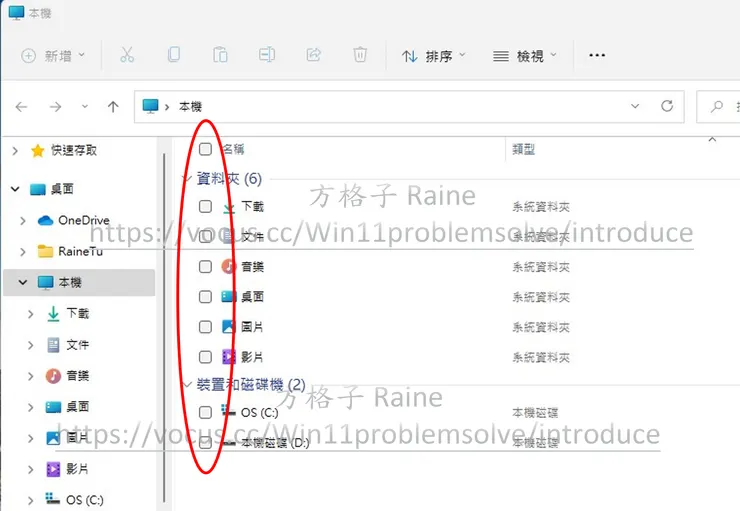740x511 pixels.
Task: Select the 文件 folder name in list
Action: pos(252,236)
